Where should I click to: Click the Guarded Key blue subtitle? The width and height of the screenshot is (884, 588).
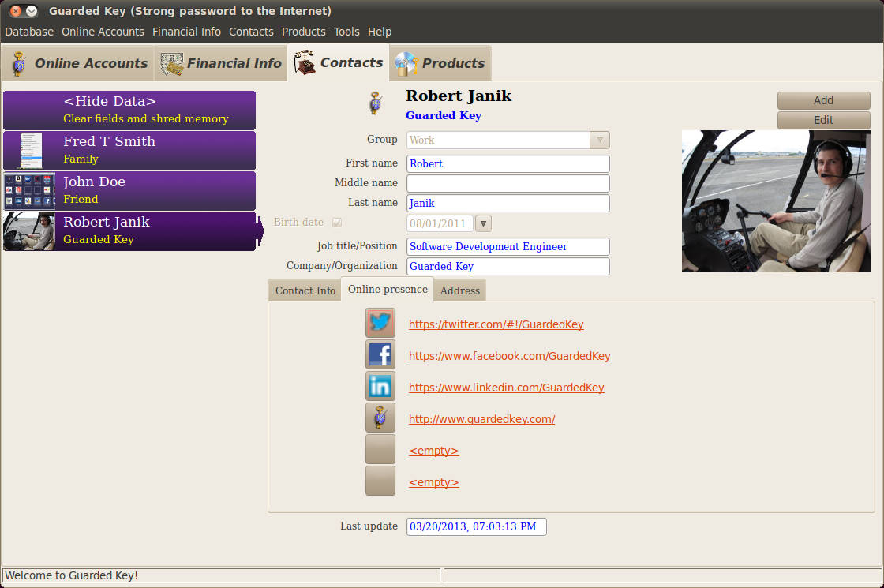click(444, 115)
